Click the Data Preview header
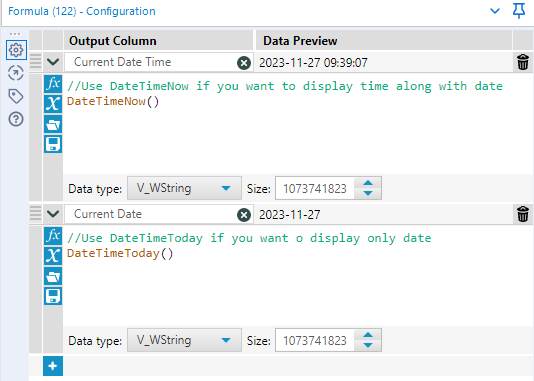 300,41
